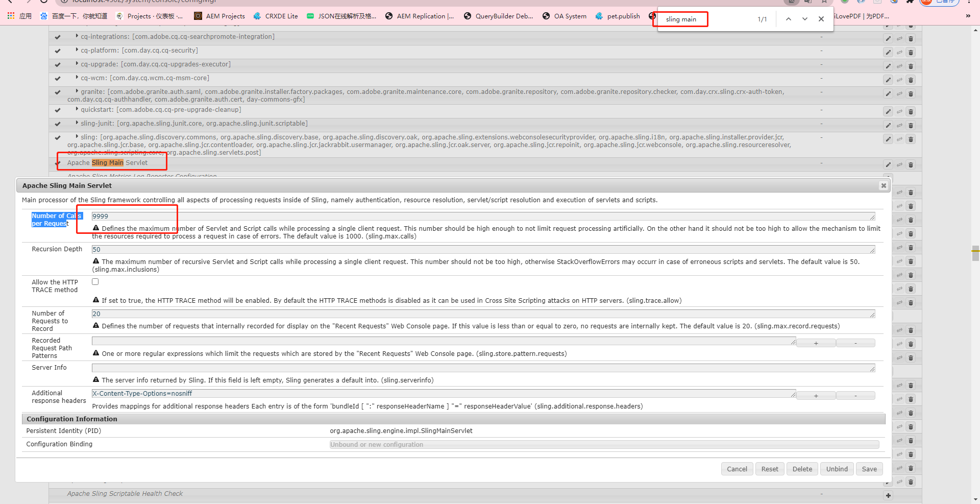Go to next find-in-page match
The height and width of the screenshot is (504, 980).
coord(805,19)
